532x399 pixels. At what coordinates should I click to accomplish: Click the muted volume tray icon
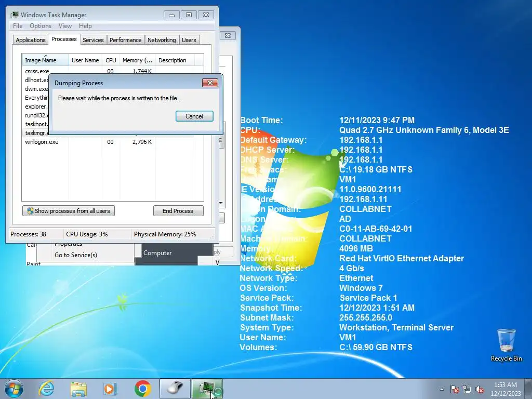[x=480, y=389]
